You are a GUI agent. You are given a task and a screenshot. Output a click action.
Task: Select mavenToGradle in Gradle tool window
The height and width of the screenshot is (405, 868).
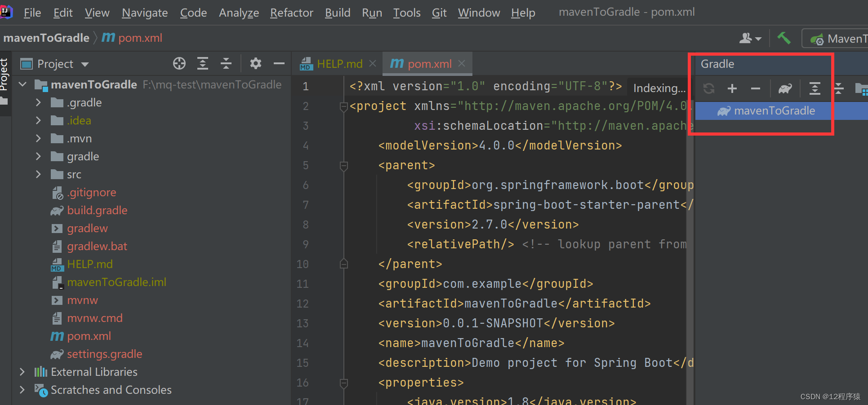pos(774,111)
